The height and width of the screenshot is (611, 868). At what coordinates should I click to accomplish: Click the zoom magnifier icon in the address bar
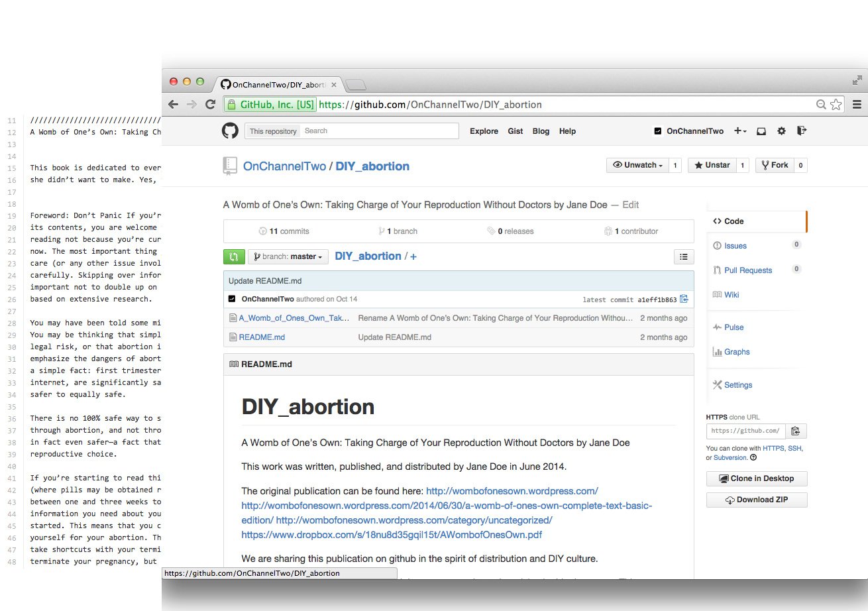click(x=821, y=104)
